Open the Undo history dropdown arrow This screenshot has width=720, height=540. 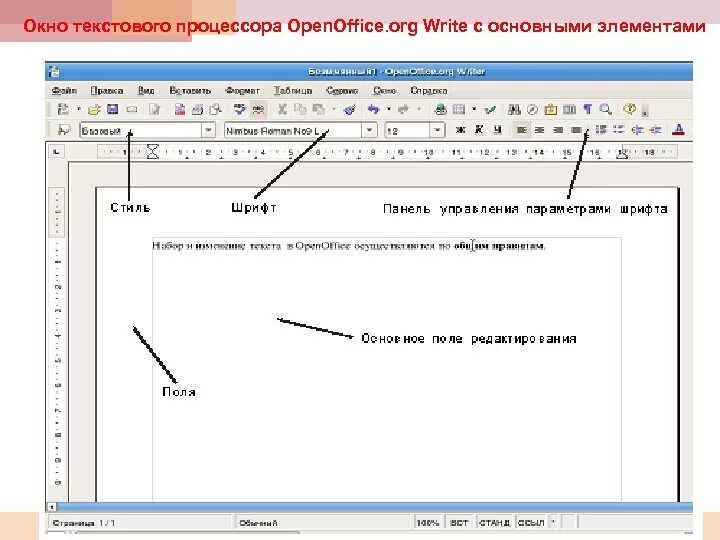(x=388, y=109)
